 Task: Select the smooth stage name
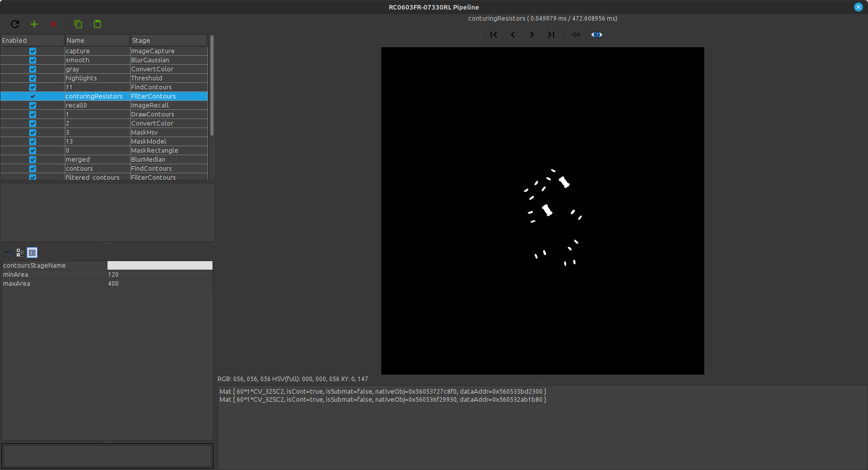[x=77, y=60]
